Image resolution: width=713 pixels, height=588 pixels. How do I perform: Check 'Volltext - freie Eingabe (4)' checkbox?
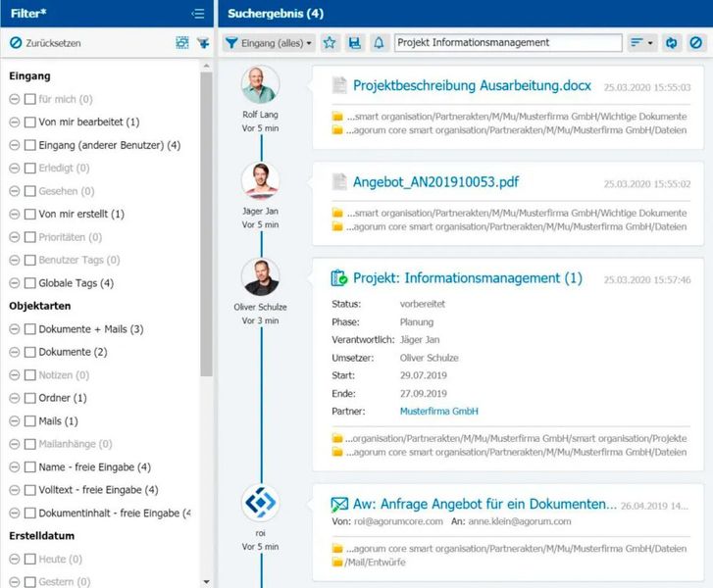(x=30, y=490)
